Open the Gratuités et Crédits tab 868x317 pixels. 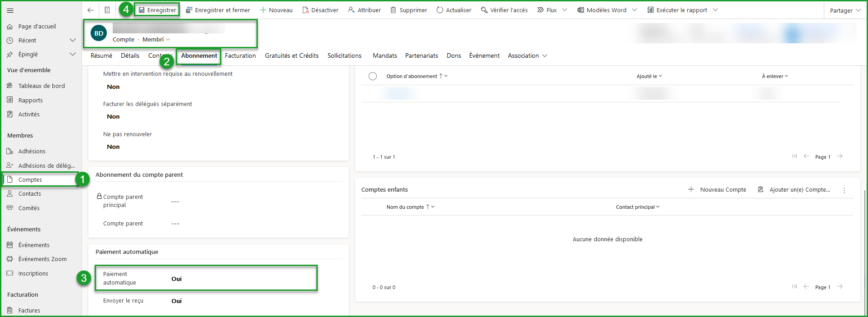(x=292, y=55)
